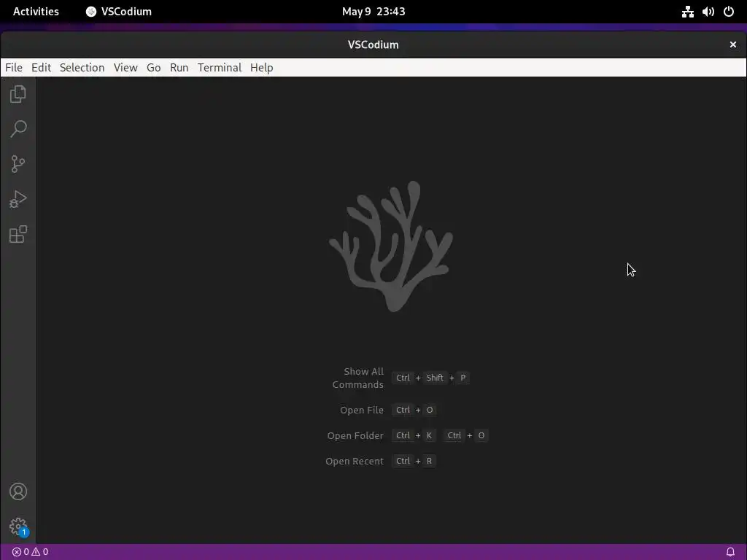
Task: Click the Open File label
Action: tap(362, 410)
